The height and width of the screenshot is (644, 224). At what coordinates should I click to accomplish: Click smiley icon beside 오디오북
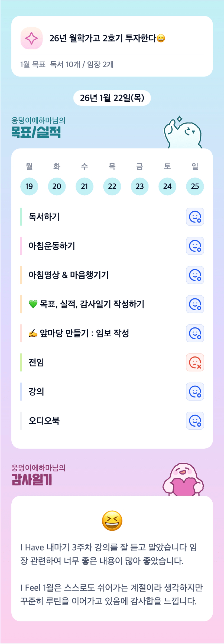[195, 421]
